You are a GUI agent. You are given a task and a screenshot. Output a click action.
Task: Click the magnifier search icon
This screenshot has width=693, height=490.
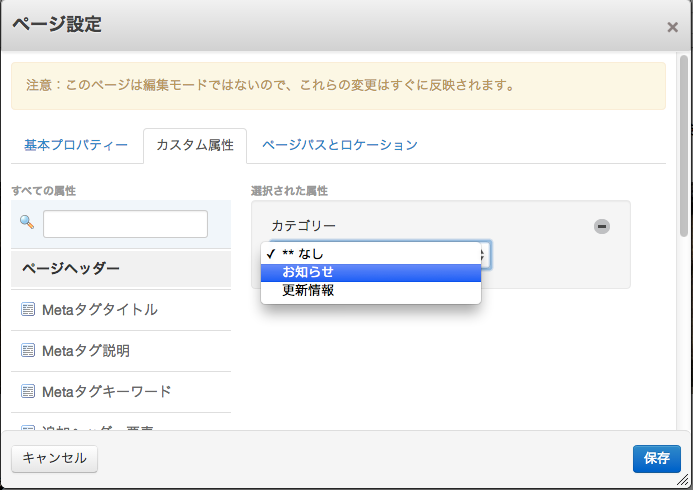coord(27,222)
